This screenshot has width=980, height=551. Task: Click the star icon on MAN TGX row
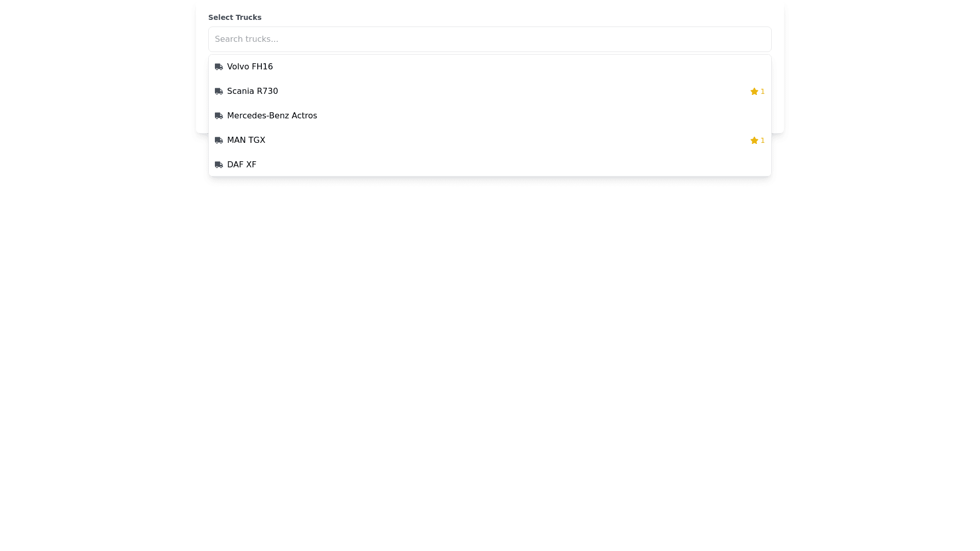(754, 140)
